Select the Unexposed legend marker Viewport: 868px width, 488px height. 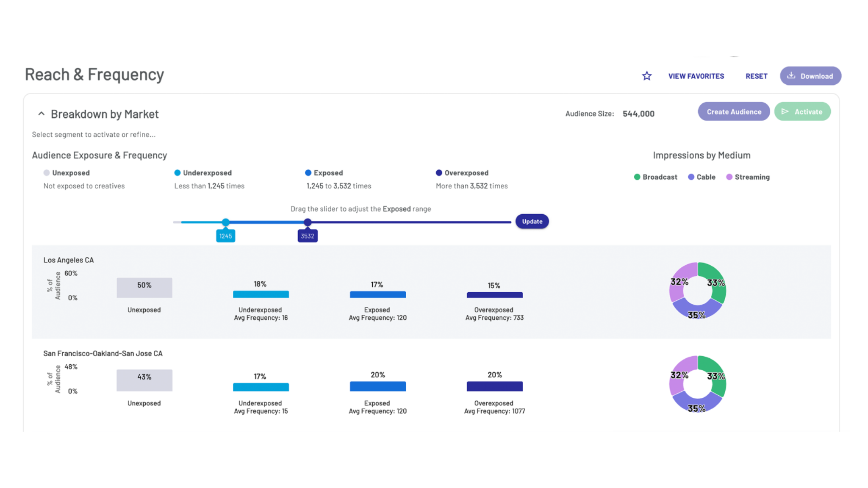coord(47,173)
